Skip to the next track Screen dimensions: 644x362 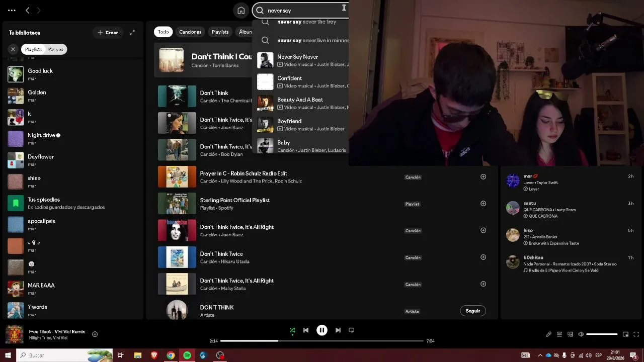[338, 330]
